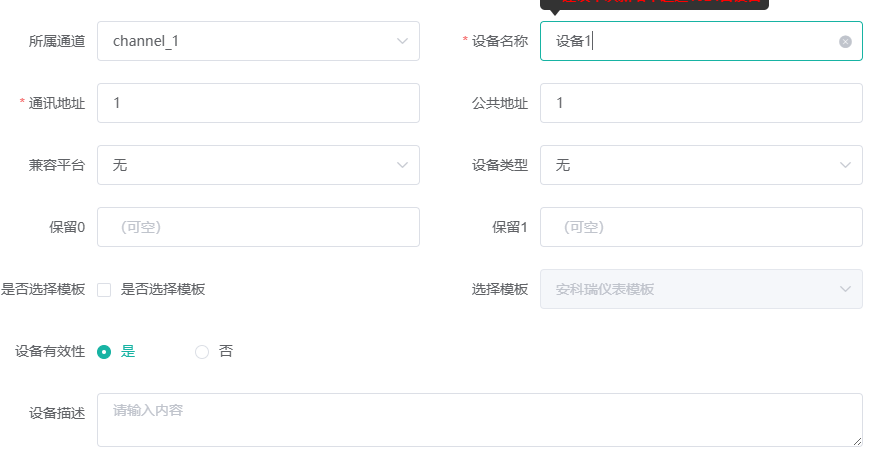The height and width of the screenshot is (449, 877).
Task: Click the chevron of 选择模板 dropdown
Action: (845, 289)
